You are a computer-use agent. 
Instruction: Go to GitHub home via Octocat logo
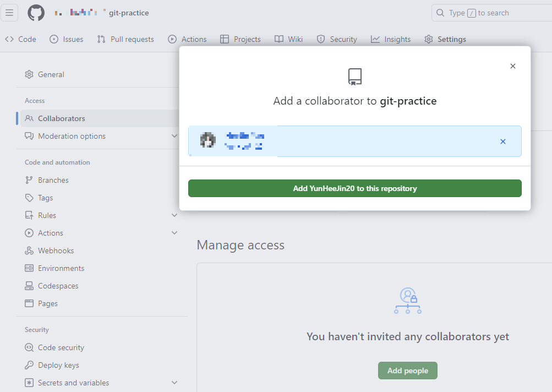[x=36, y=13]
